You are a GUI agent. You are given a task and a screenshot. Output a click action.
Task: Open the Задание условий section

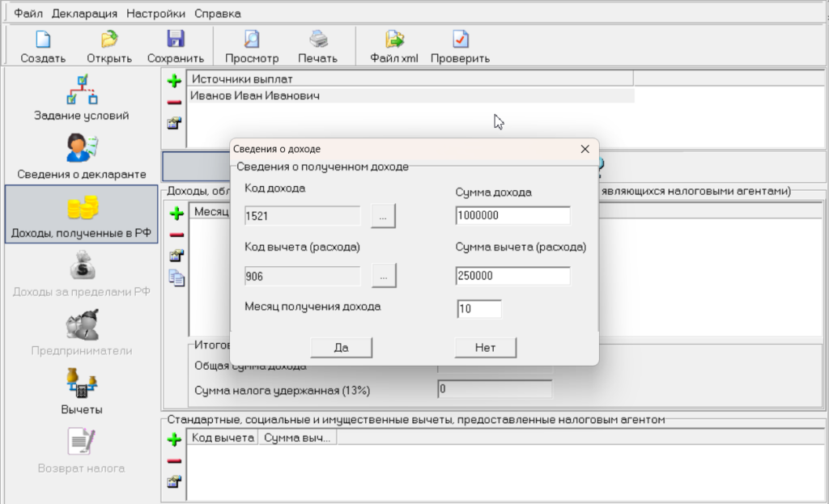pyautogui.click(x=81, y=98)
